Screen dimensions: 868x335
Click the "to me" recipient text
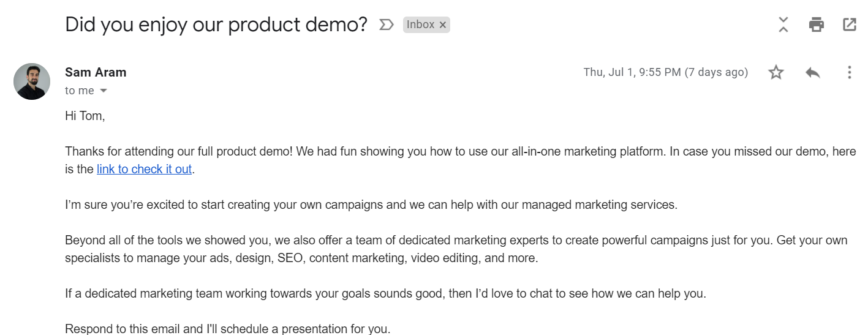pyautogui.click(x=80, y=91)
